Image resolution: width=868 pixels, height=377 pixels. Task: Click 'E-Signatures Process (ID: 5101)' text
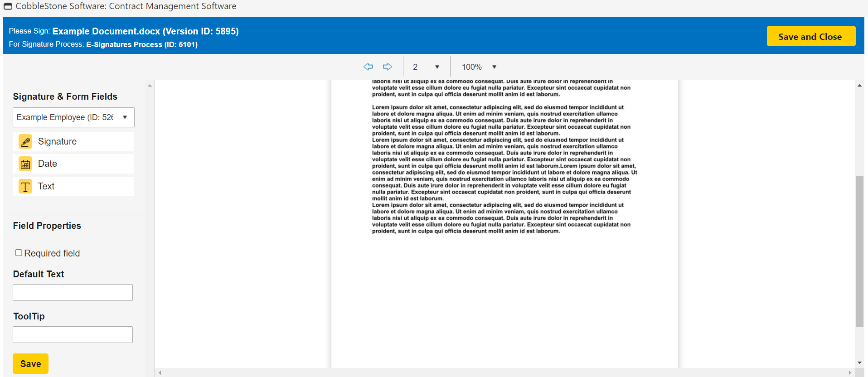[x=142, y=44]
